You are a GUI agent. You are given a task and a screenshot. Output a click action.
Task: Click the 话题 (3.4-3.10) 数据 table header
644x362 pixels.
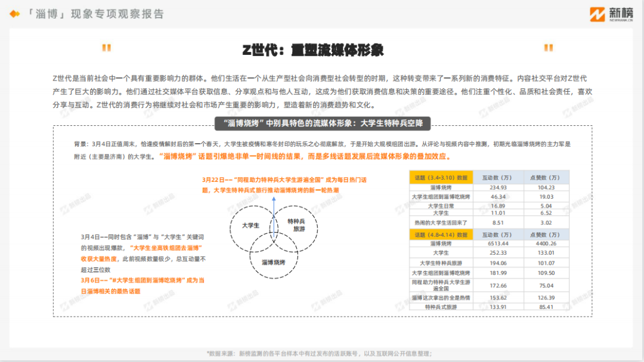click(441, 178)
